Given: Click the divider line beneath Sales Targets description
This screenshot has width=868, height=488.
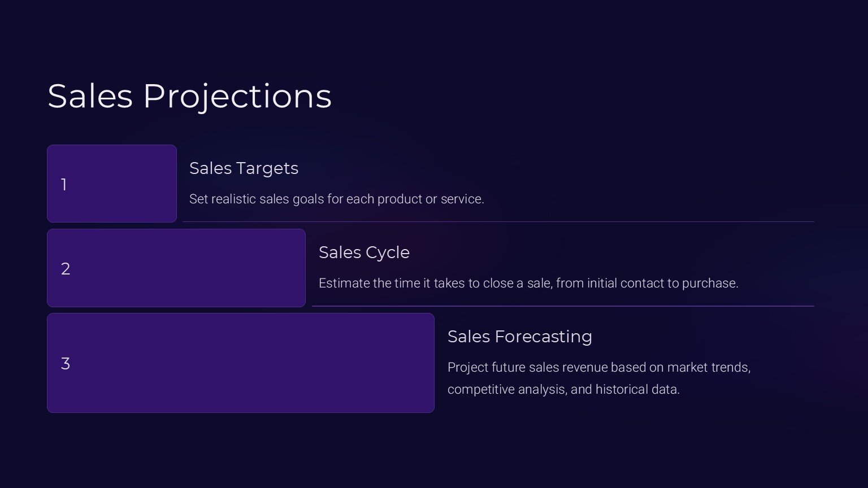Looking at the screenshot, I should pyautogui.click(x=497, y=222).
